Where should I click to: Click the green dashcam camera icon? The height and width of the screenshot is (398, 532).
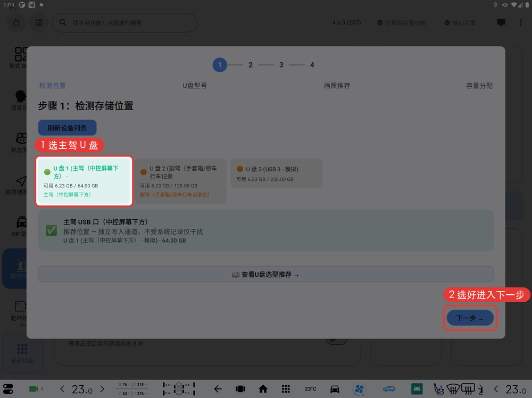pyautogui.click(x=34, y=389)
